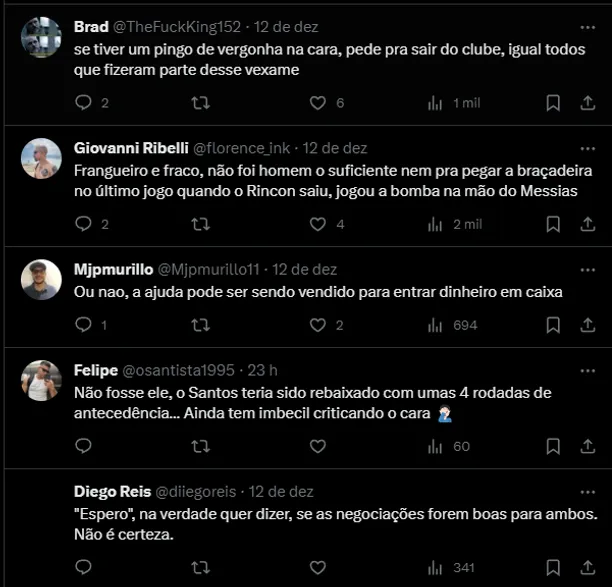Bookmark Mjpmurillo's tweet
Image resolution: width=612 pixels, height=587 pixels.
coord(553,325)
